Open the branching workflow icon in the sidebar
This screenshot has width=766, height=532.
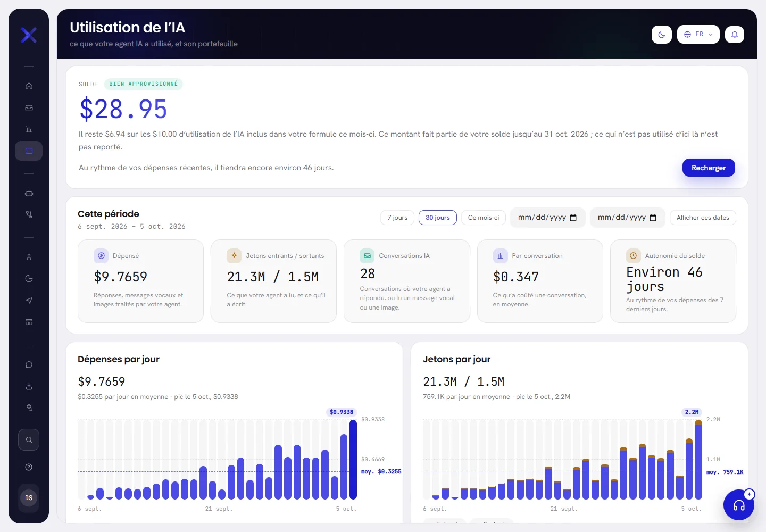(29, 214)
